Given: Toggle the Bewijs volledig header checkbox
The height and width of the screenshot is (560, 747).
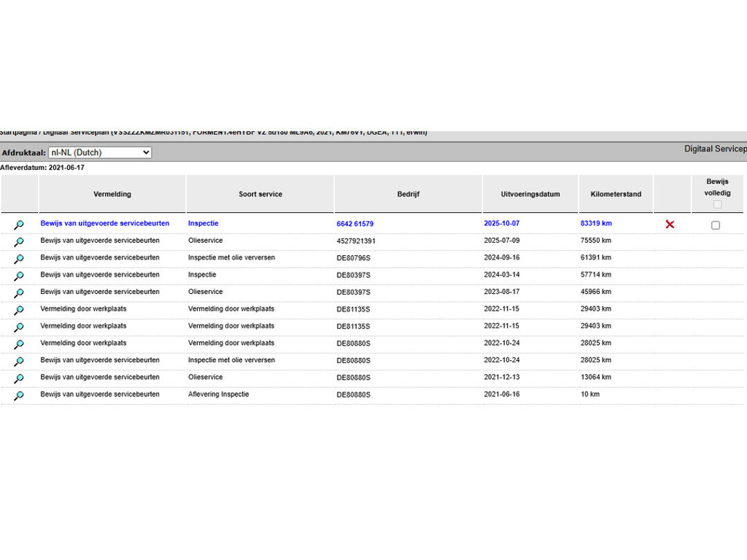Looking at the screenshot, I should point(717,204).
